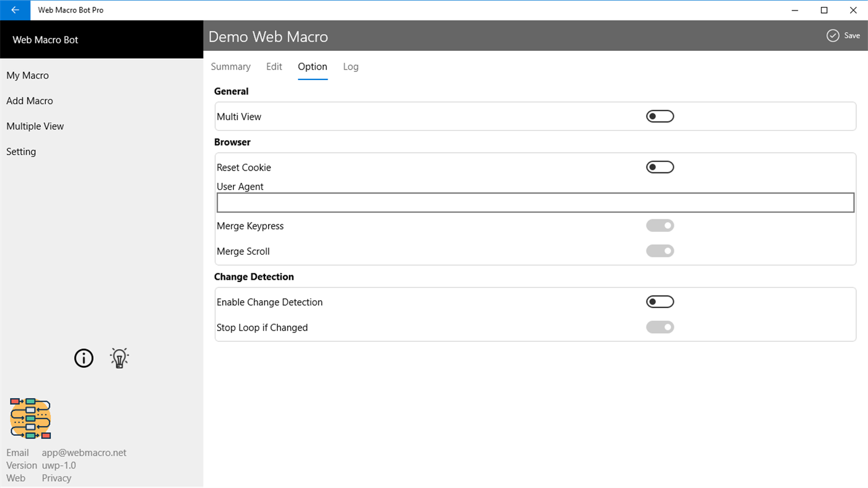The image size is (868, 488).
Task: Open My Macro from the sidebar
Action: 27,75
